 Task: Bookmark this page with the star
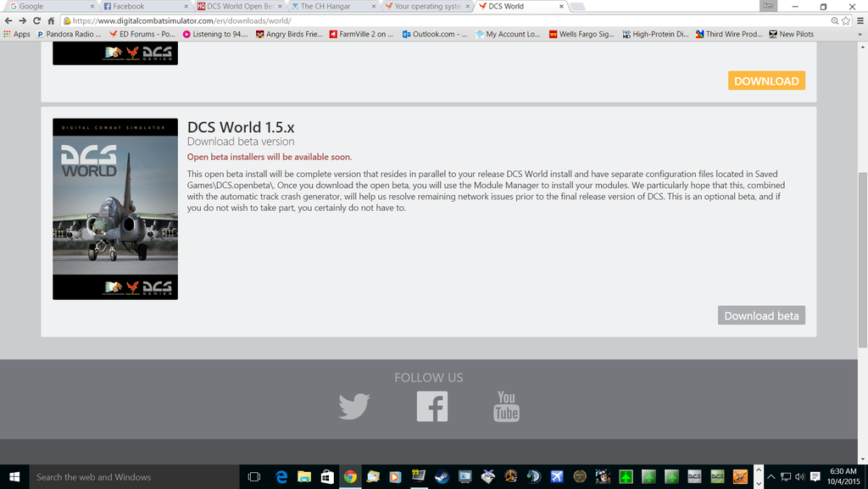846,20
